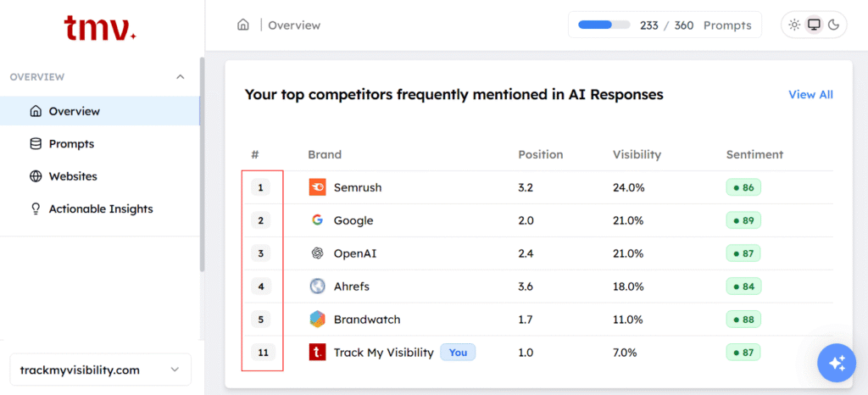Click Google sentiment score 89

pyautogui.click(x=743, y=220)
